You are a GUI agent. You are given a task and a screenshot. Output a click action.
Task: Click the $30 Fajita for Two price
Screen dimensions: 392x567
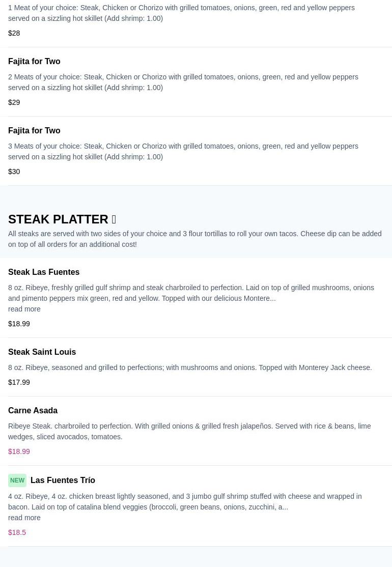pyautogui.click(x=14, y=172)
